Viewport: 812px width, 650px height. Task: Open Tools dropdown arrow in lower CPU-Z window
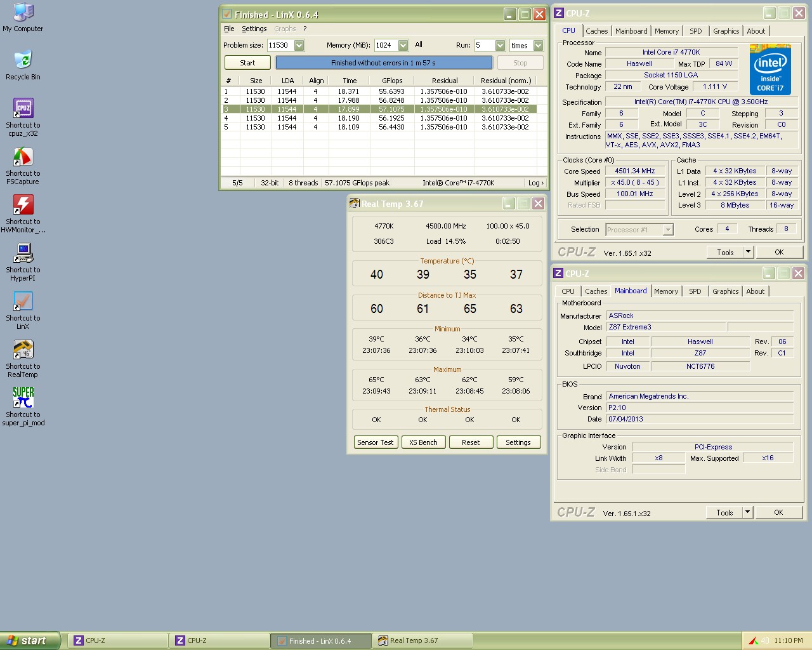[747, 512]
